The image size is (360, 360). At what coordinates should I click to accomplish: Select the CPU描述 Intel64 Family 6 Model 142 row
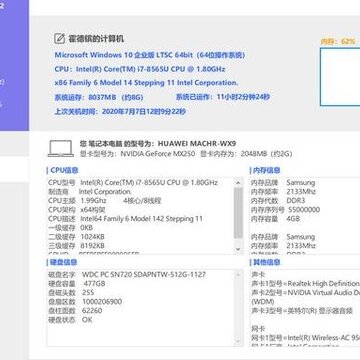125,219
